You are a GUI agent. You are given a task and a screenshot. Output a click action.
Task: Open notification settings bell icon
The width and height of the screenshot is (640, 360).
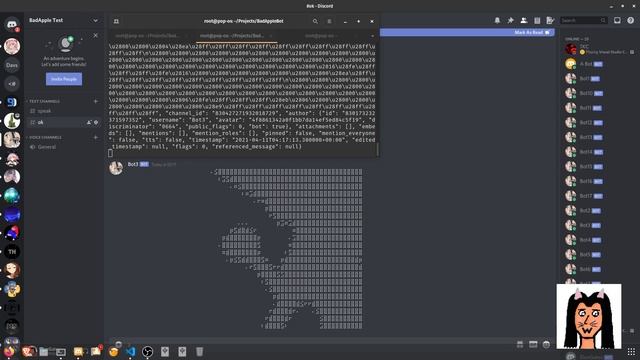(x=497, y=20)
